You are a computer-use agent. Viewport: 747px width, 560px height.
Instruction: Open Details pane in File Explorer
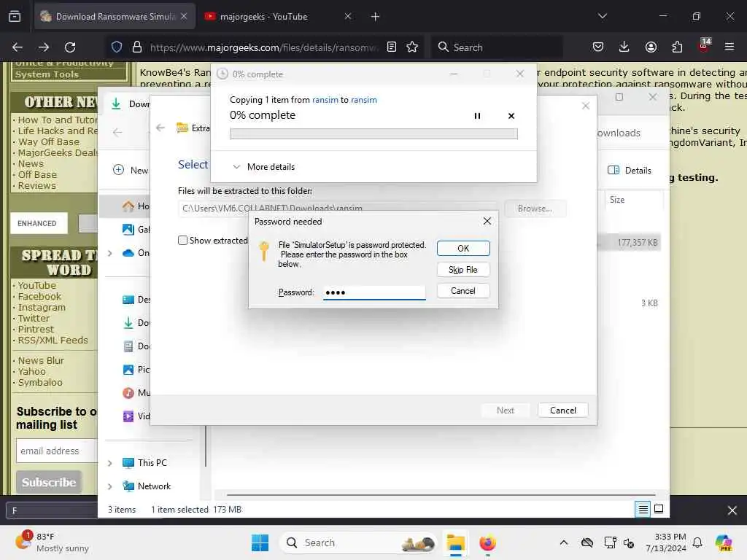(x=630, y=170)
